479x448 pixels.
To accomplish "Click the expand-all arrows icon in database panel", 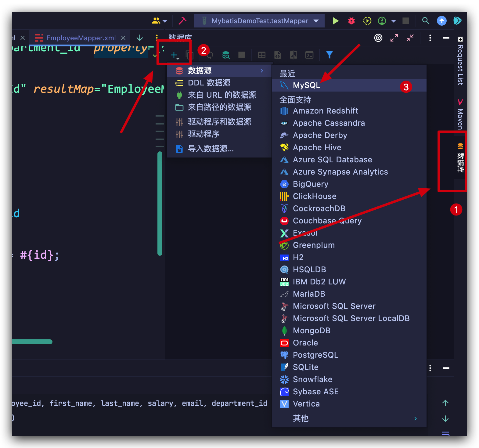I will 394,38.
